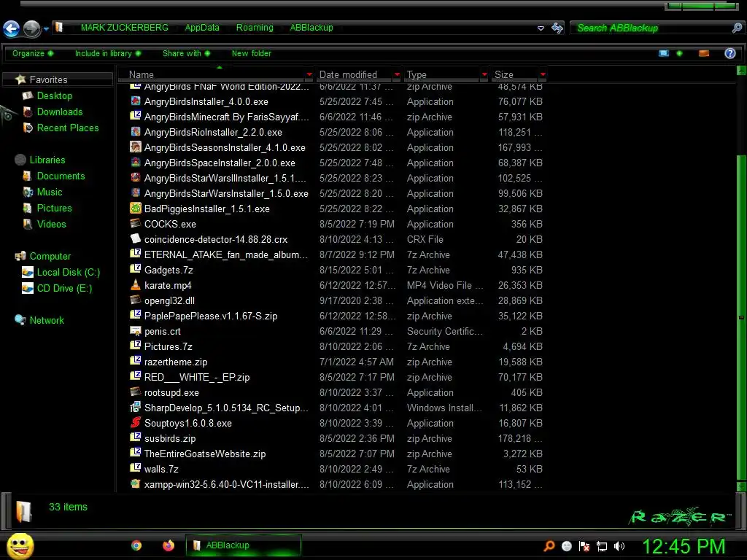Screen dimensions: 747x560
Task: Click the Refresh icon beside address bar
Action: click(x=557, y=28)
